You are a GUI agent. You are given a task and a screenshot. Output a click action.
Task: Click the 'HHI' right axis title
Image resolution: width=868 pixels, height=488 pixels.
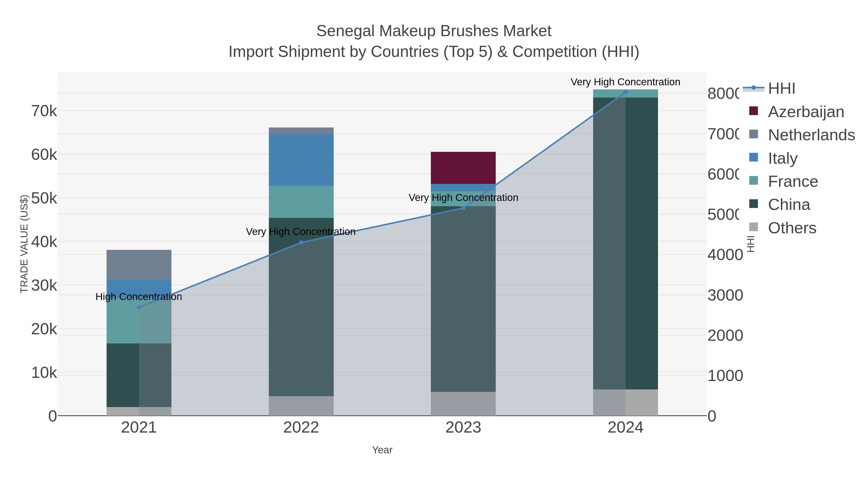(750, 244)
